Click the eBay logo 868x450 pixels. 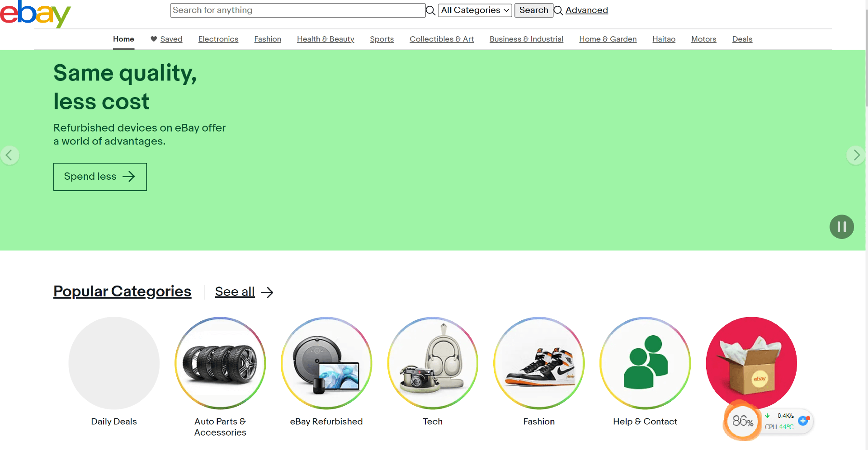click(35, 14)
